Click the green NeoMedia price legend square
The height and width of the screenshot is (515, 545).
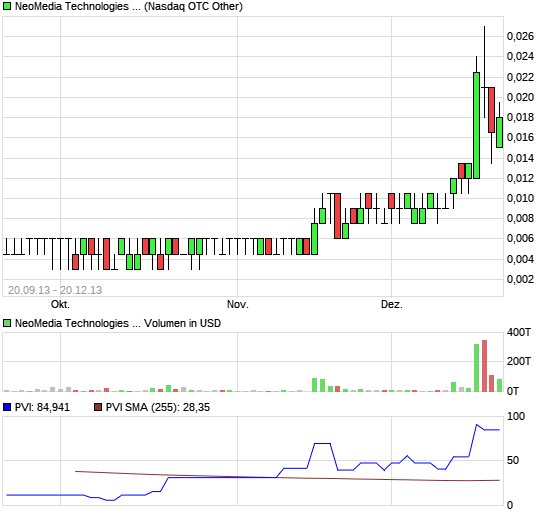click(x=7, y=6)
